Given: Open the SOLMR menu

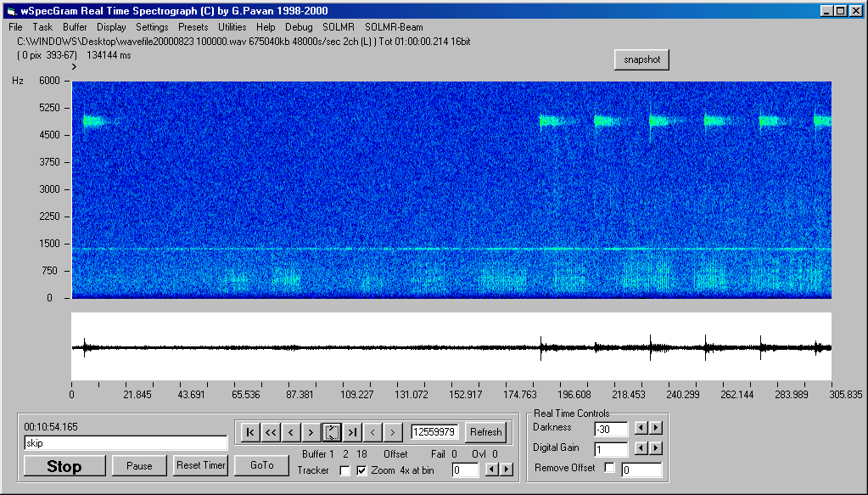Looking at the screenshot, I should pos(339,27).
